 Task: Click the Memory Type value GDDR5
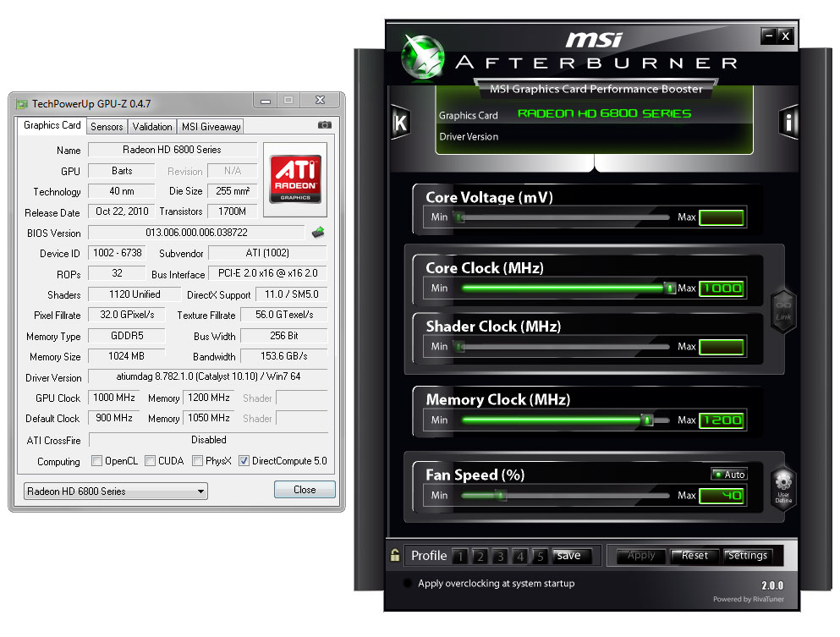point(127,336)
